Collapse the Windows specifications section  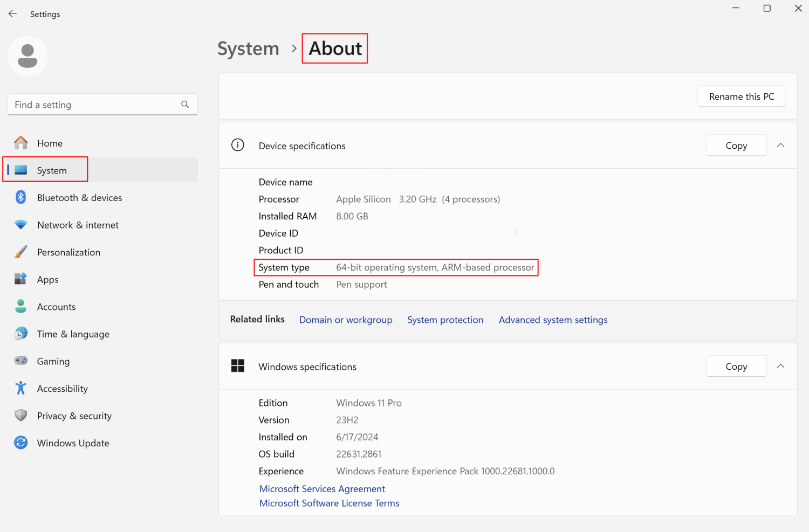click(x=780, y=366)
